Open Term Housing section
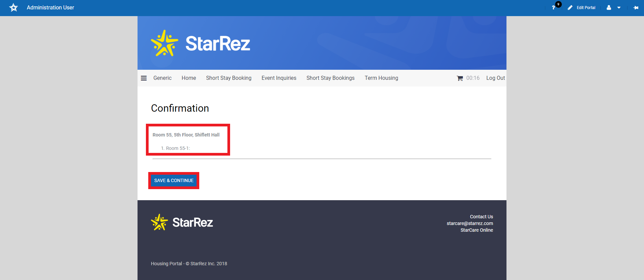644x280 pixels. 381,78
